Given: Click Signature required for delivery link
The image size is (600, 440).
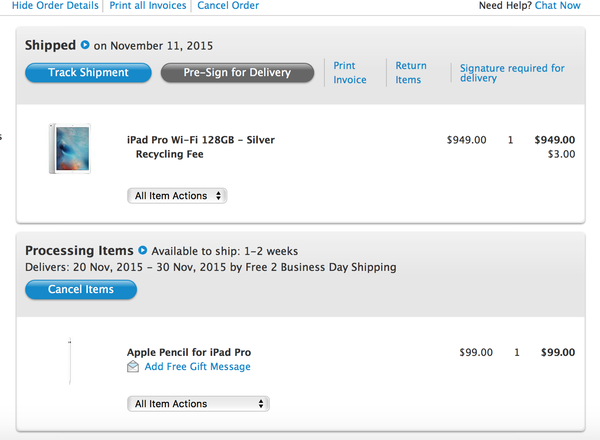Looking at the screenshot, I should 512,73.
